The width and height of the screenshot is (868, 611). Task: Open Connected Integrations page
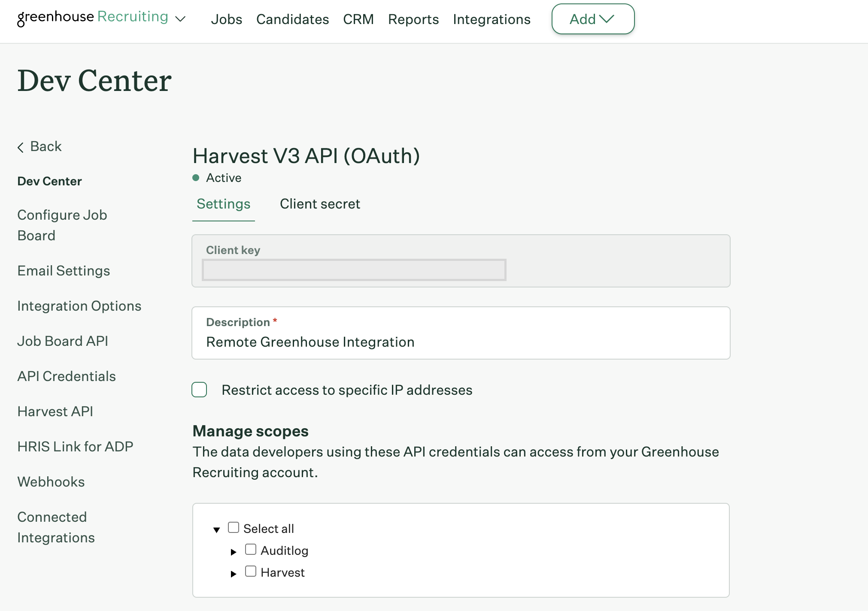click(56, 527)
